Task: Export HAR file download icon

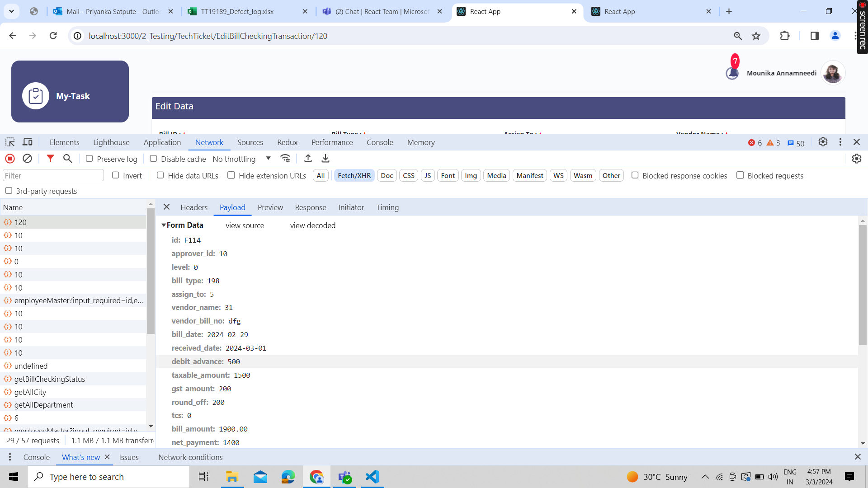Action: point(325,159)
